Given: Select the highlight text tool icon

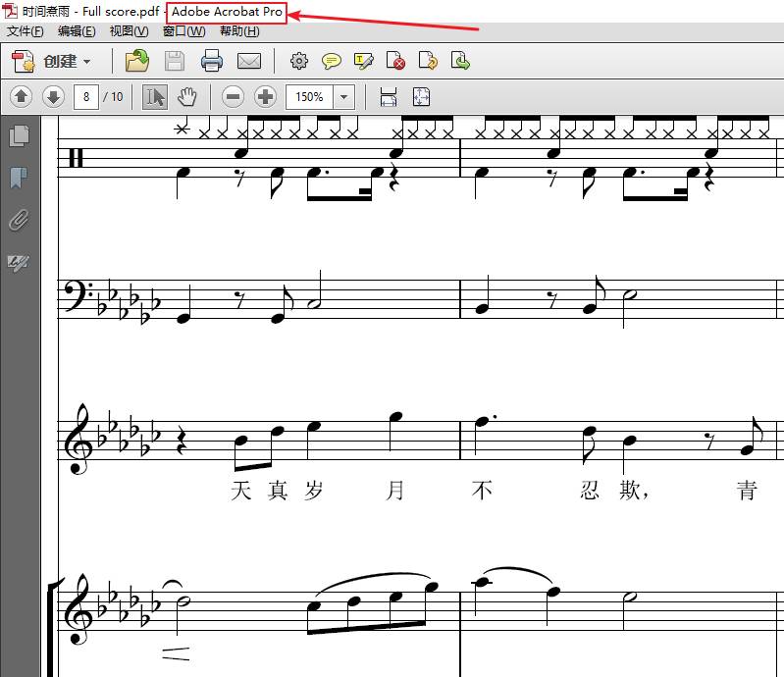Looking at the screenshot, I should pos(363,61).
